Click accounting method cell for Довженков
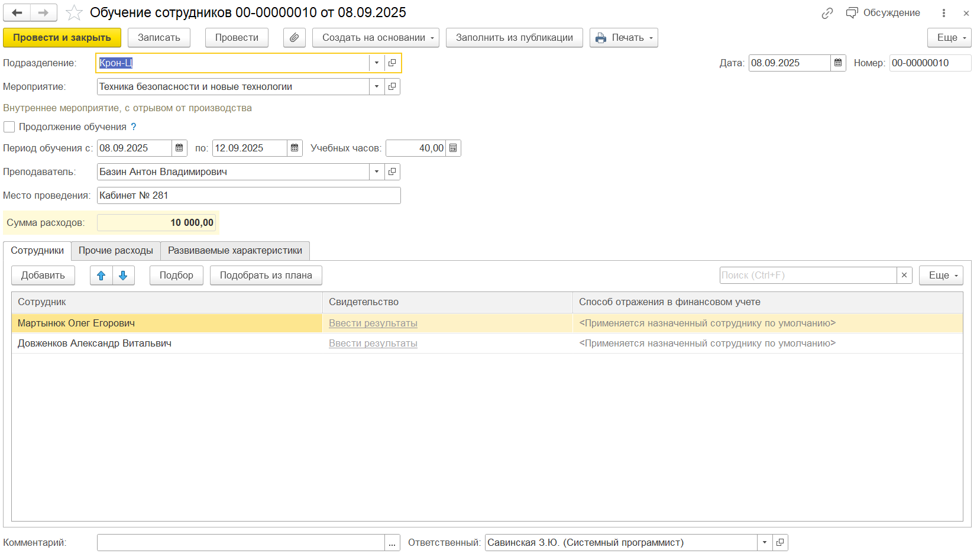 tap(768, 344)
